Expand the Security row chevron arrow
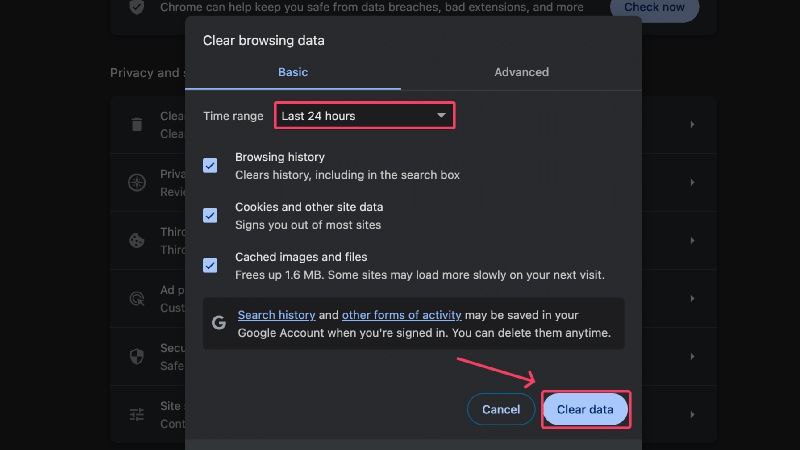This screenshot has width=800, height=450. click(x=692, y=356)
